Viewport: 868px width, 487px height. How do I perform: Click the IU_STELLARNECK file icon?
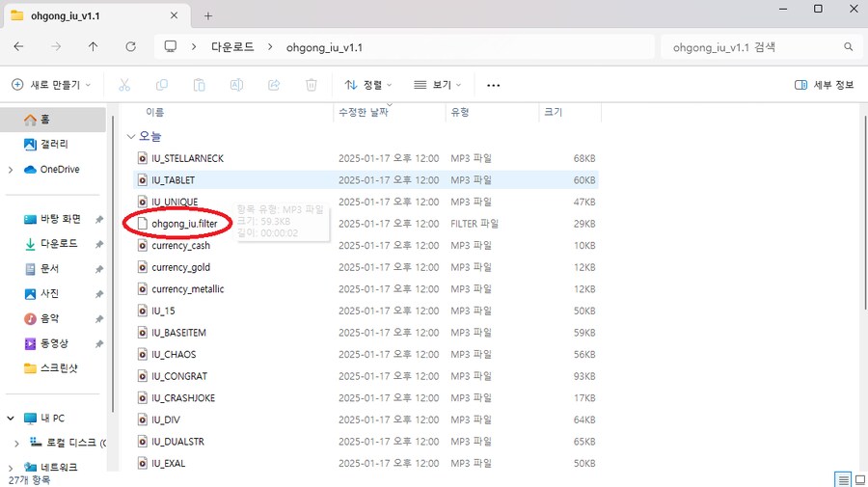click(143, 158)
